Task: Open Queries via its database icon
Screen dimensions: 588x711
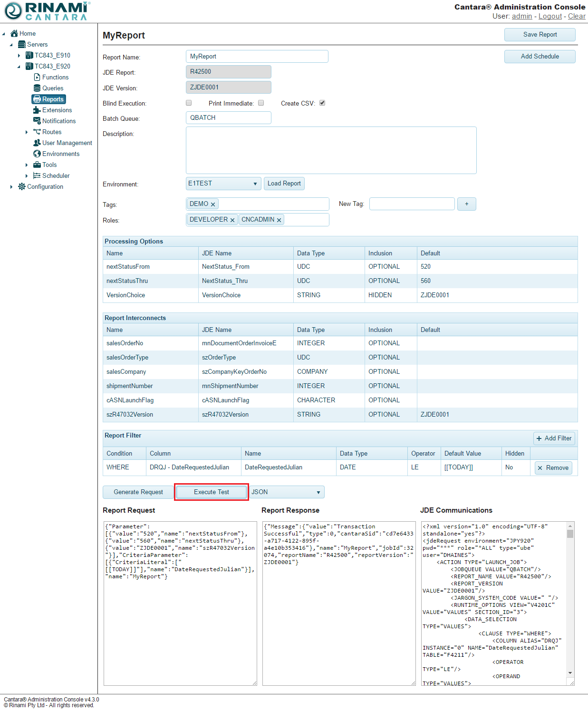Action: [37, 88]
